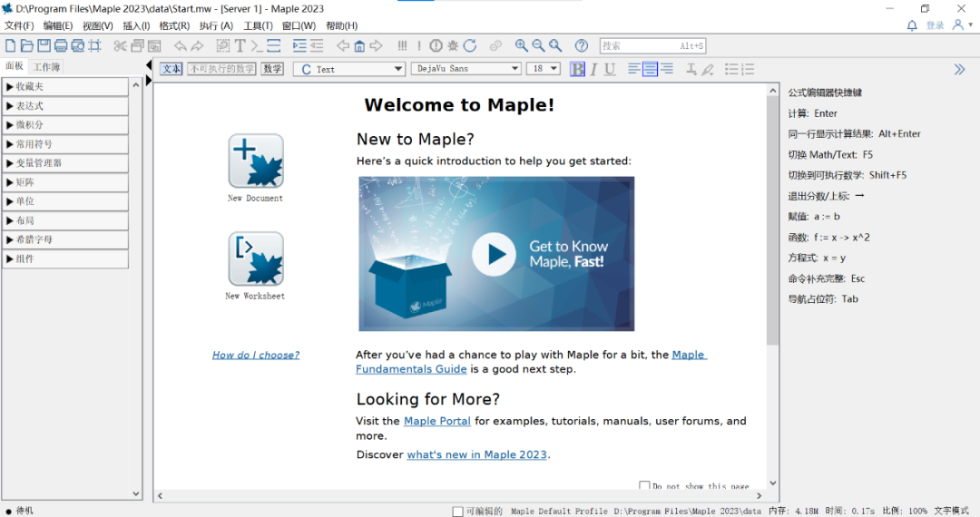Click the indent section icon
Viewport: 980px width, 517px height.
299,45
